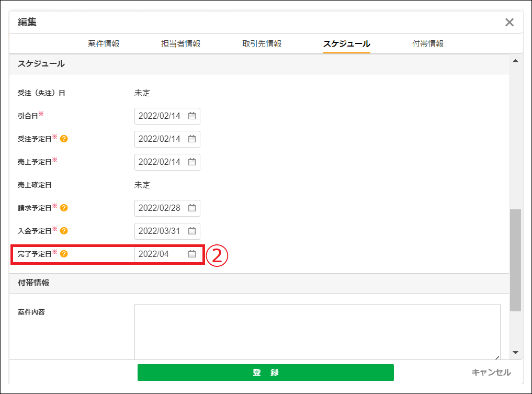
Task: Click the scrollbar down arrow
Action: 515,353
